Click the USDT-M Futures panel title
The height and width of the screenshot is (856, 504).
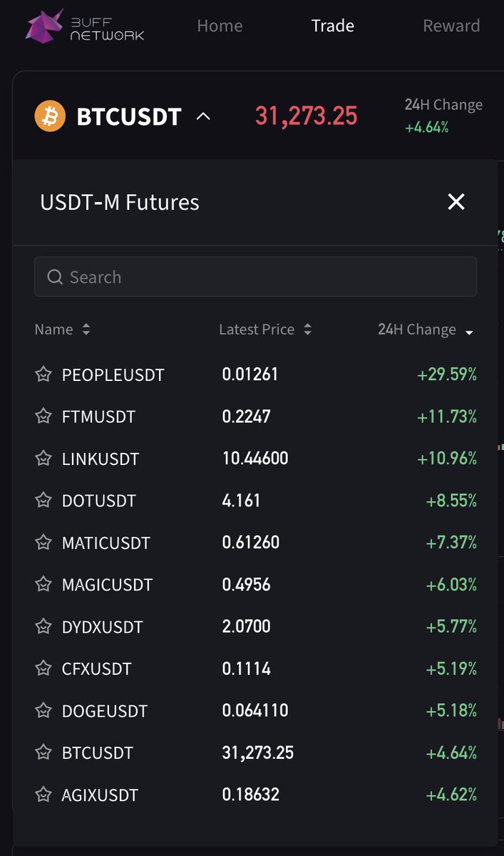pos(120,203)
